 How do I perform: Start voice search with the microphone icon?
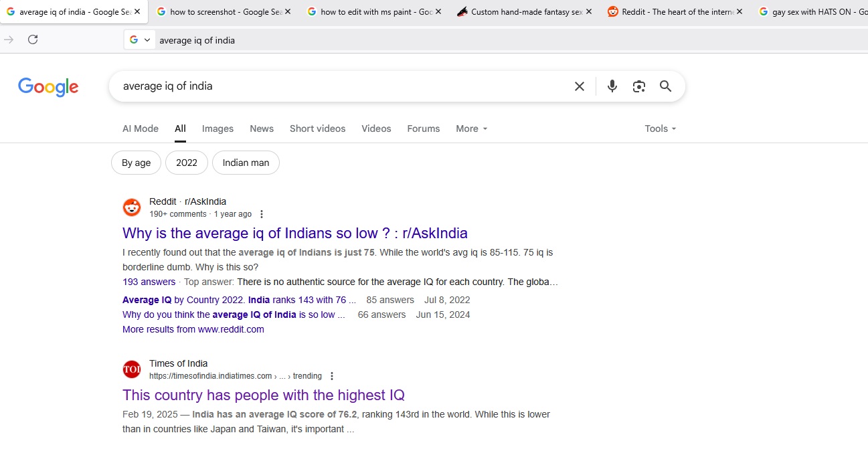612,86
